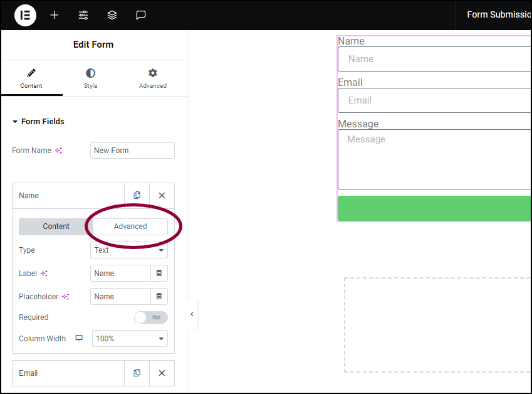Viewport: 532px width, 394px height.
Task: Click the Form Name input field
Action: 132,151
